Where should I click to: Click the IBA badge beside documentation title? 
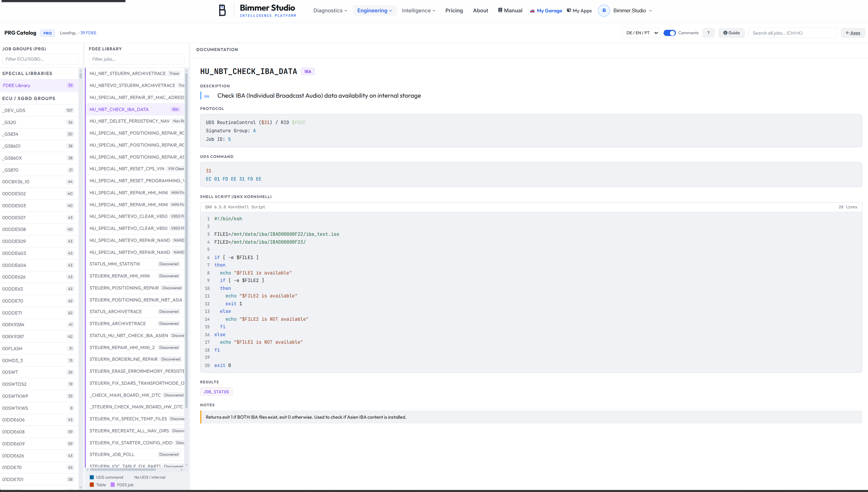click(308, 72)
